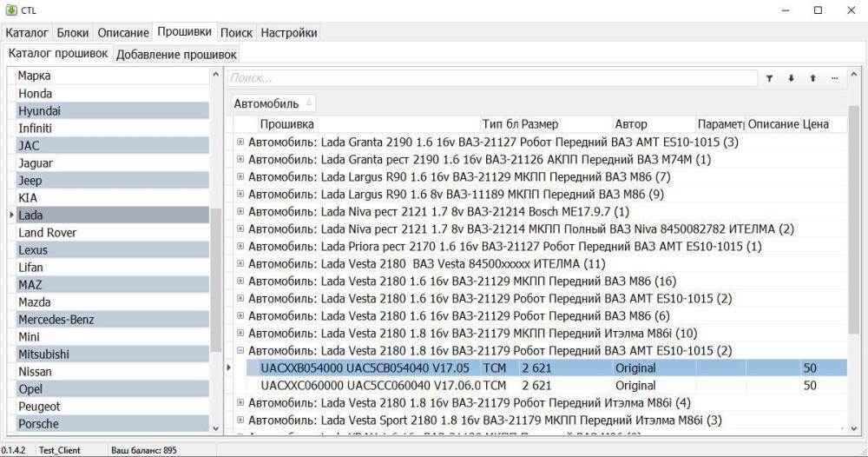Collapse the Lada Vesta 1.8 Робот AMT group

(240, 350)
